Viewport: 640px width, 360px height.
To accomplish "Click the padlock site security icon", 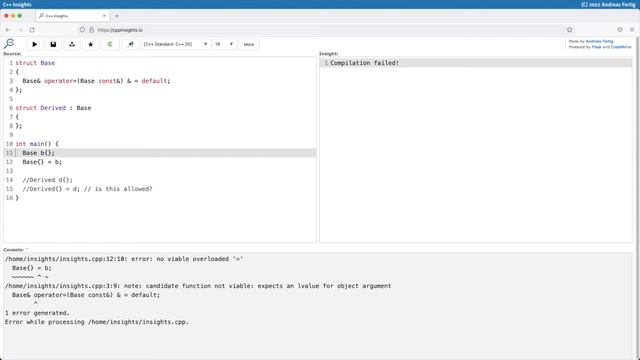I will tap(91, 30).
